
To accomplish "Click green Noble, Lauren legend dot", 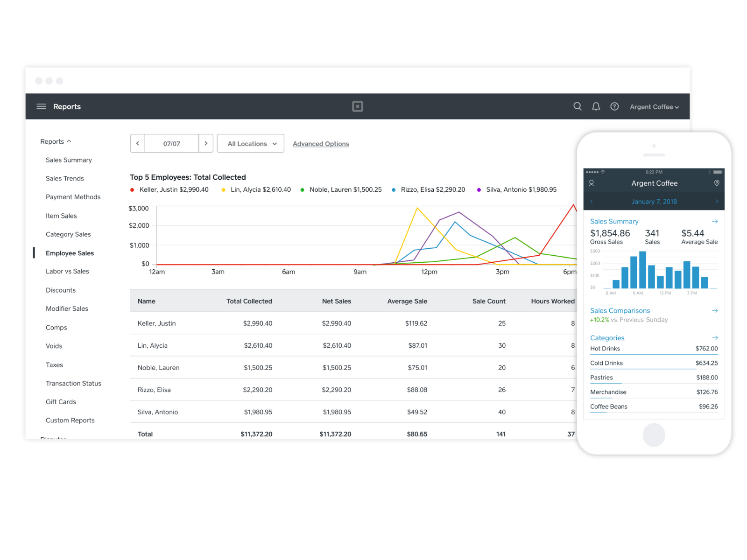I will tap(303, 190).
